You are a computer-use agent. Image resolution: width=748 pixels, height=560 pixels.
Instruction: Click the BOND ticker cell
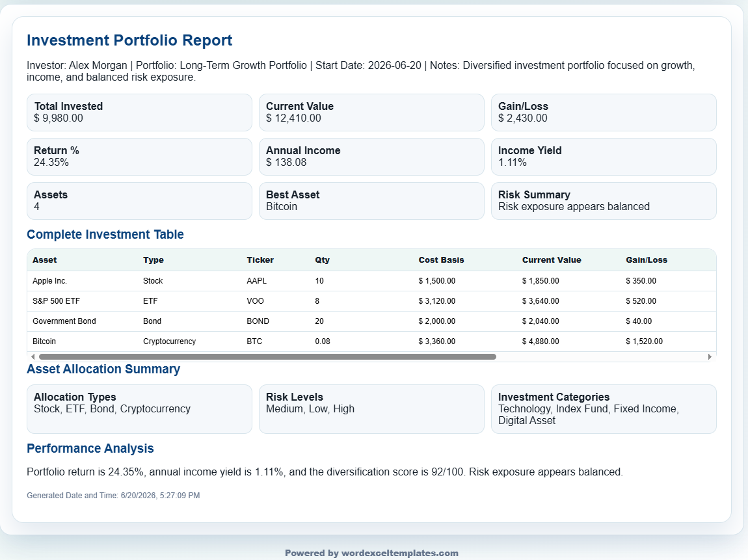(258, 321)
